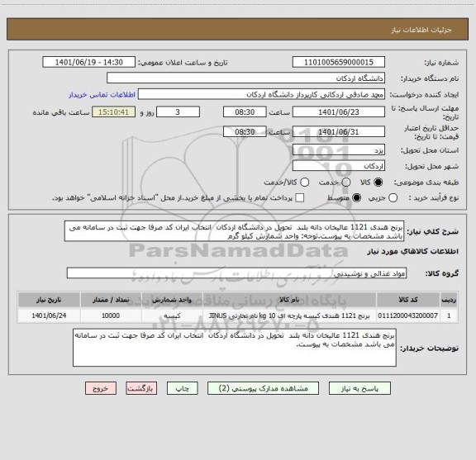The height and width of the screenshot is (460, 476).
Task: Click the remaining days field showing 3
Action: (178, 112)
